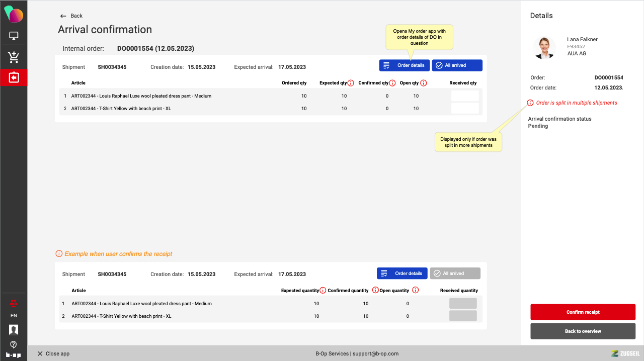Open the help question mark icon
Viewport: 644px width, 361px height.
[x=14, y=344]
